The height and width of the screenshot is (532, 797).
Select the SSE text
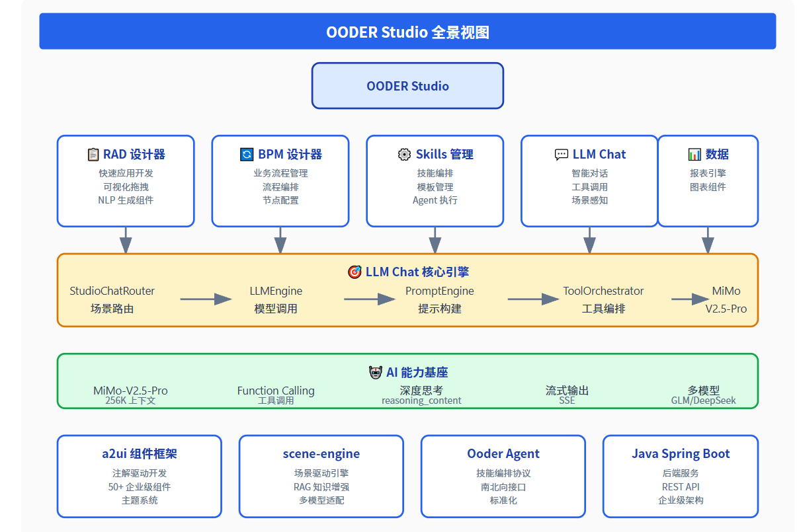[x=567, y=400]
